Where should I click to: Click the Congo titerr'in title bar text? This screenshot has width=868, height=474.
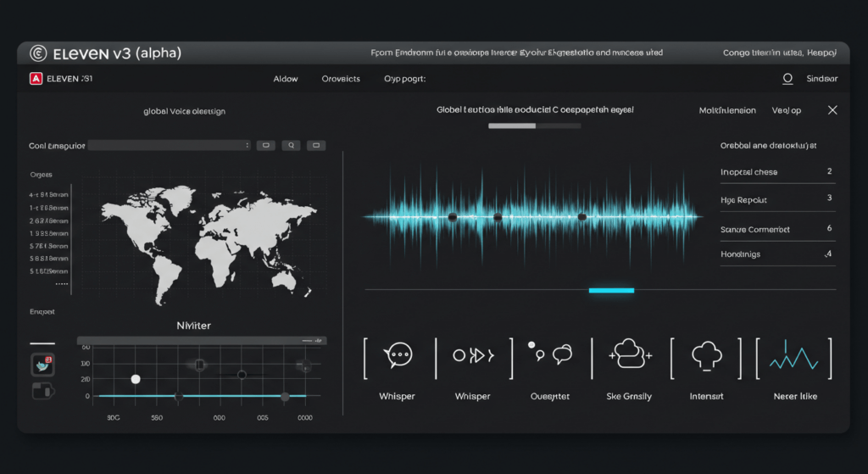[780, 53]
